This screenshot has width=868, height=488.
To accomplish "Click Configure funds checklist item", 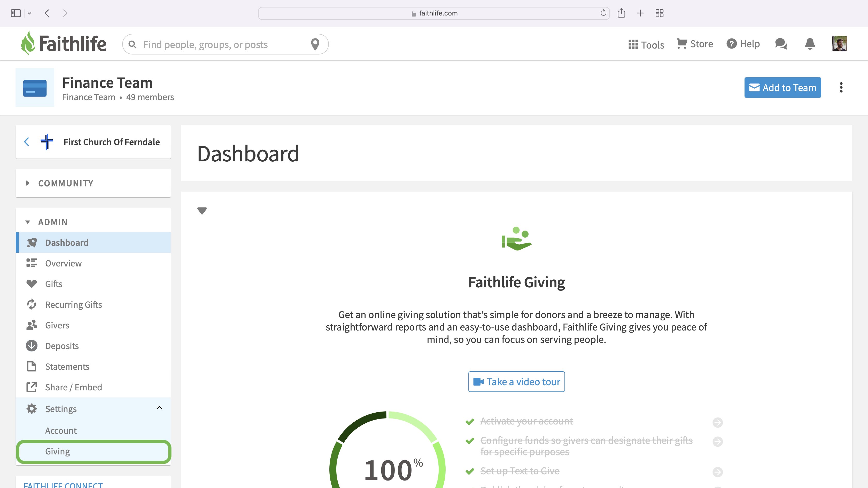I will [586, 446].
